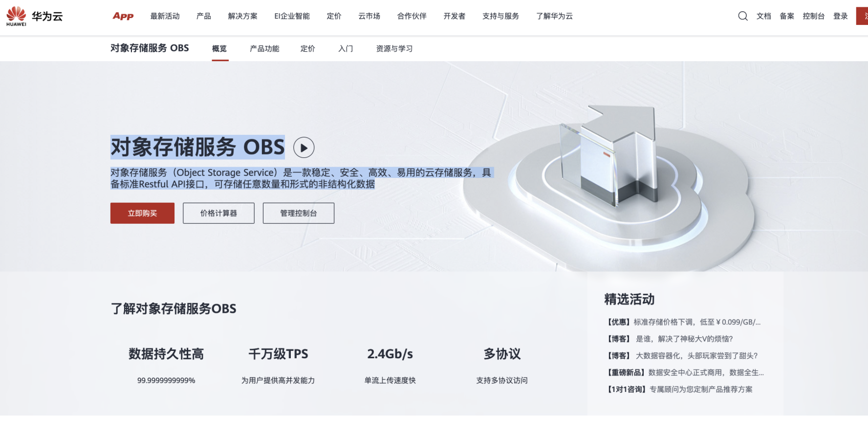Switch to the 入门 tab
The image size is (868, 433).
(x=346, y=48)
